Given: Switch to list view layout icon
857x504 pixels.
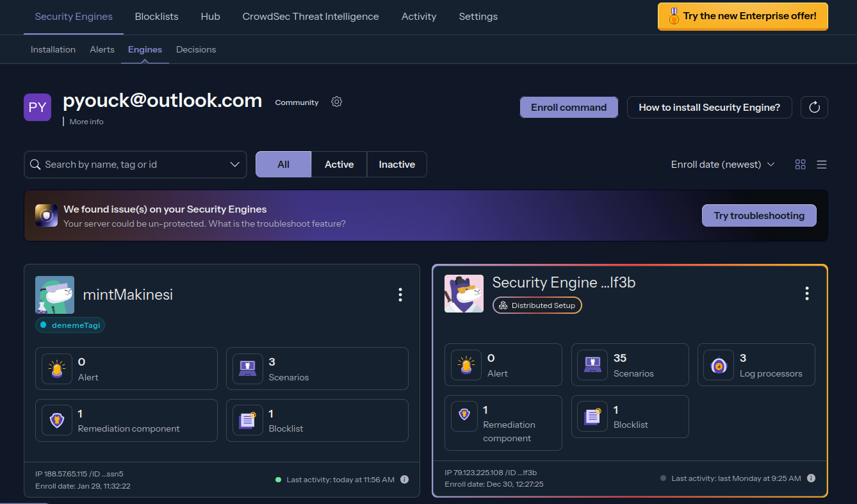Looking at the screenshot, I should 822,165.
